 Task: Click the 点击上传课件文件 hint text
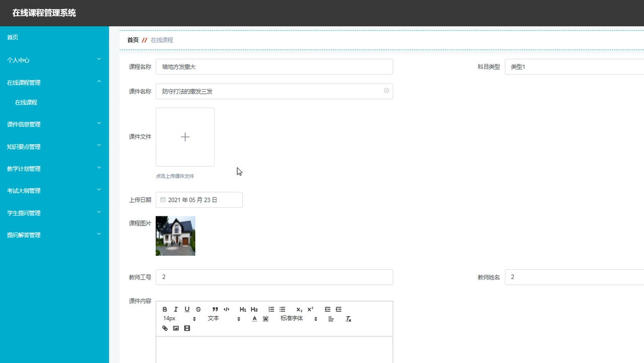point(175,176)
